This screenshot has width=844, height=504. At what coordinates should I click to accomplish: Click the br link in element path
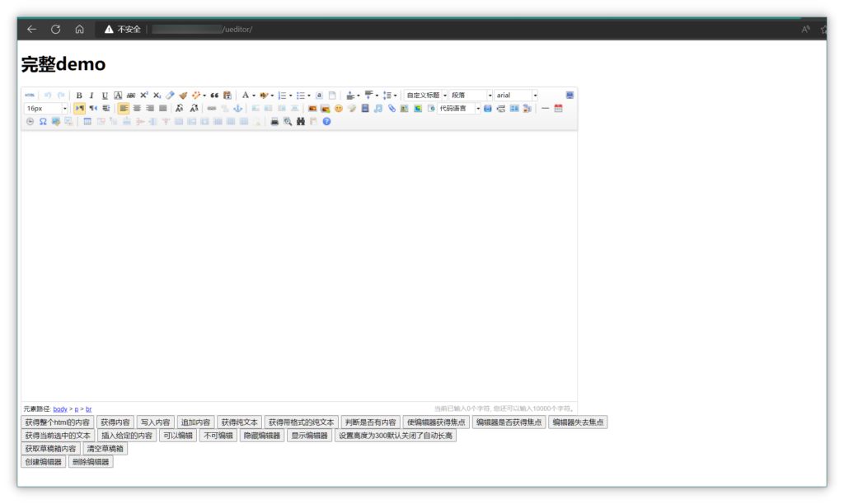pos(89,409)
